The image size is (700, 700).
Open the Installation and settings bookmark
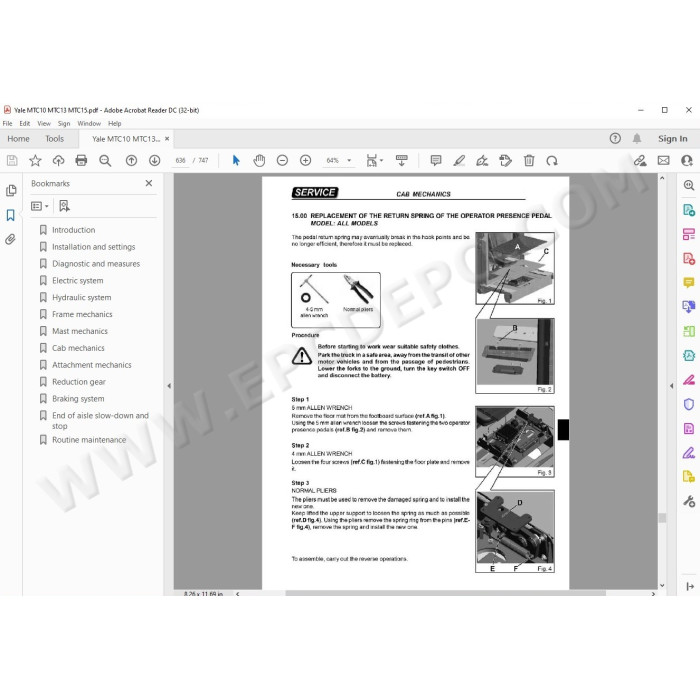(x=93, y=247)
